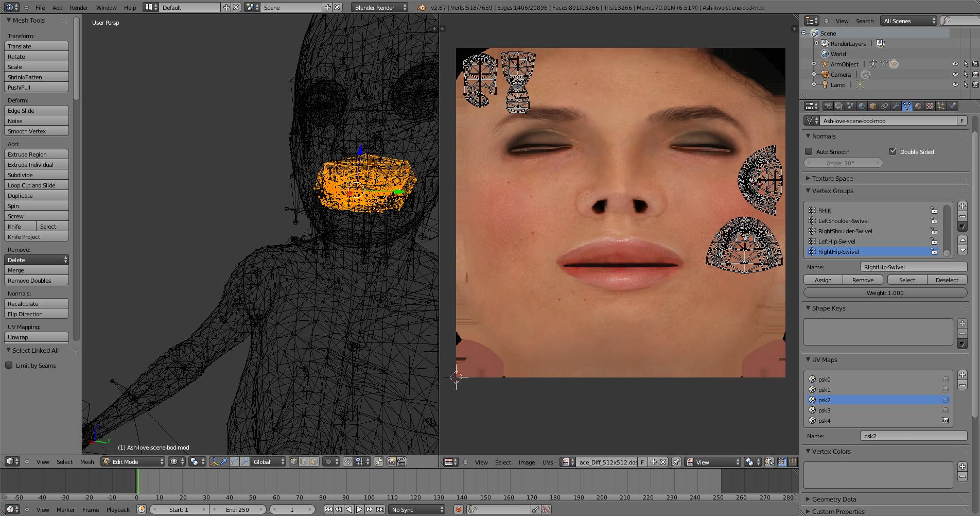
Task: Open the Texture properties tab (checker icon)
Action: [930, 106]
